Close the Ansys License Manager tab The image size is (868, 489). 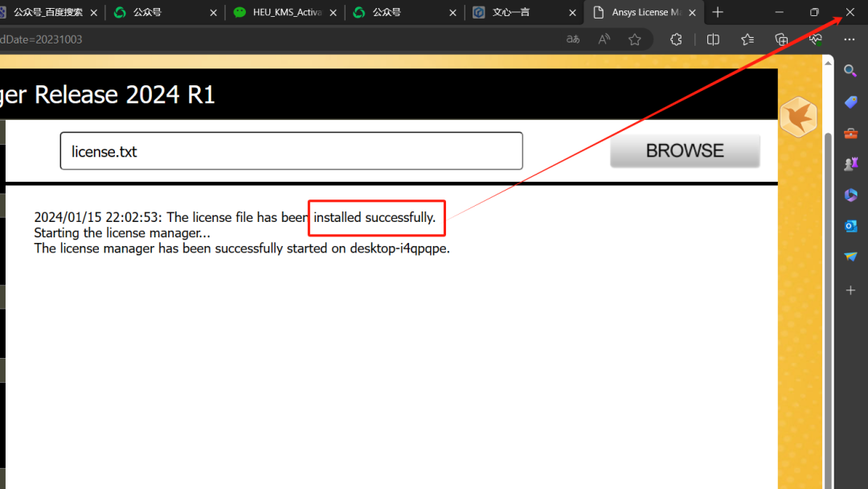coord(692,12)
